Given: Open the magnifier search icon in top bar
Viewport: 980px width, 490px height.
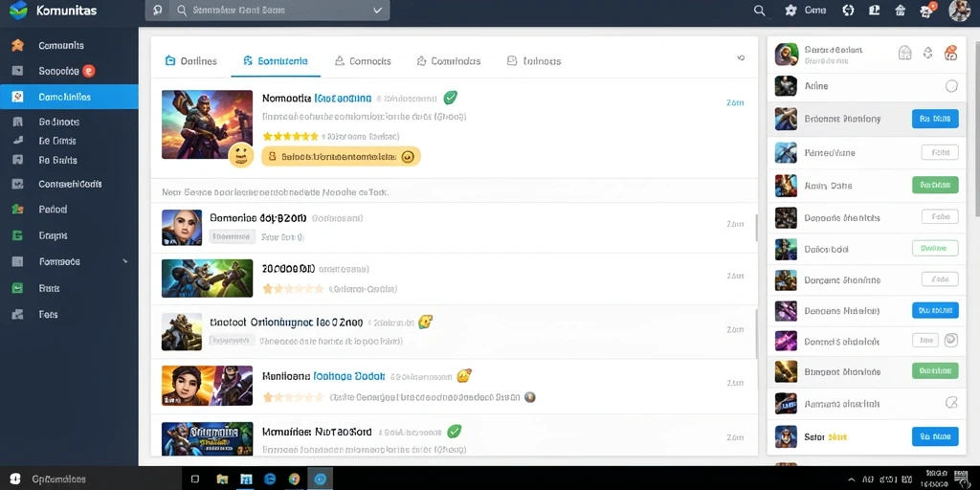Looking at the screenshot, I should click(x=759, y=10).
